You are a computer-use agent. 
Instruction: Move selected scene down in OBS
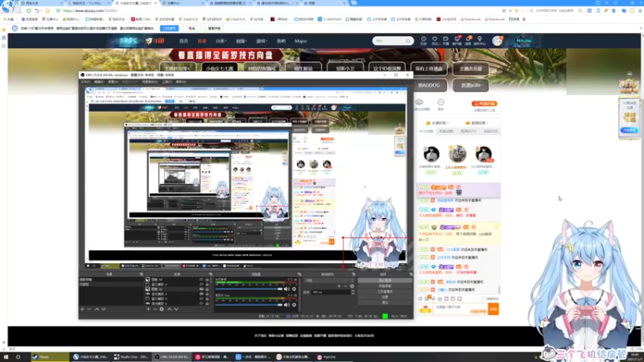(x=104, y=309)
